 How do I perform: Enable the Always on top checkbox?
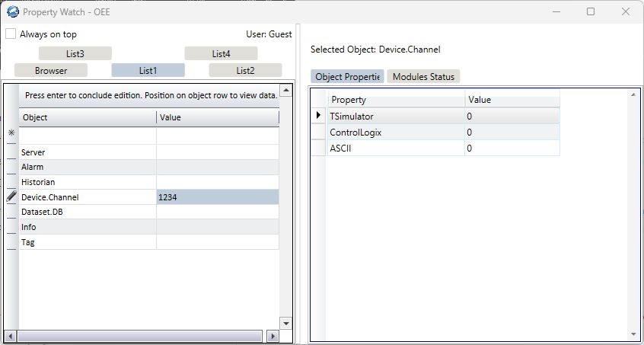(x=11, y=34)
